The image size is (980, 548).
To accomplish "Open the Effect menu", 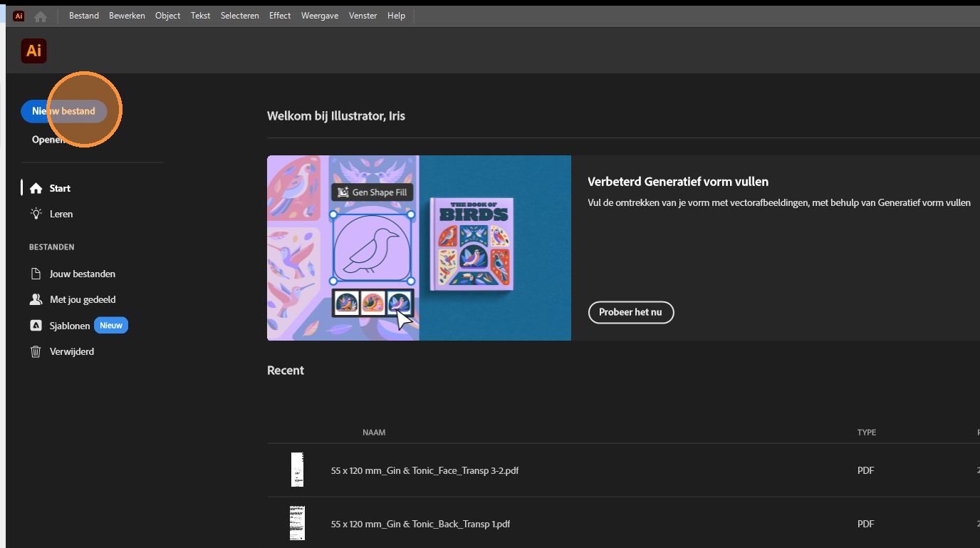I will (x=280, y=16).
